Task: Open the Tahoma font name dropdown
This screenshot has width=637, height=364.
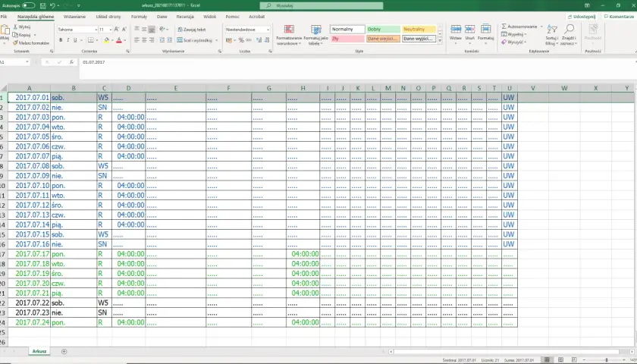Action: pyautogui.click(x=96, y=30)
